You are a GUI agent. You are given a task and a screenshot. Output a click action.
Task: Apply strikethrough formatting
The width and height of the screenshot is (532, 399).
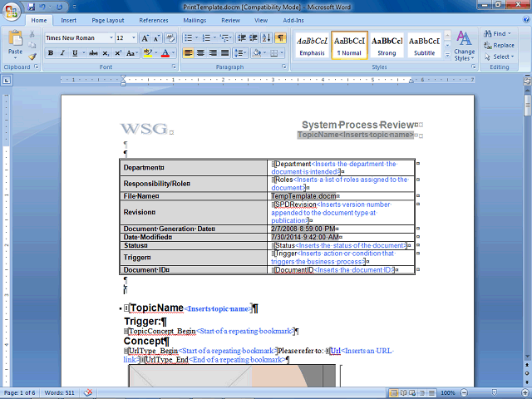point(93,53)
